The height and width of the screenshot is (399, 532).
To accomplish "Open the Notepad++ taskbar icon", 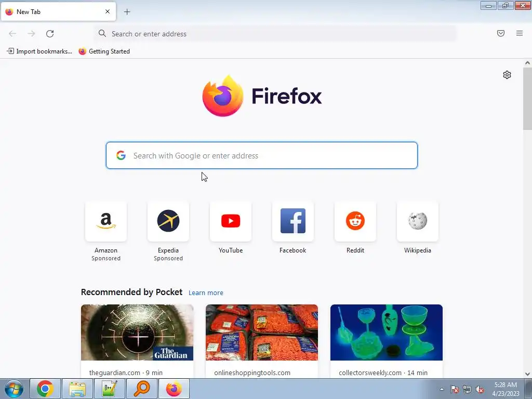I will click(110, 389).
